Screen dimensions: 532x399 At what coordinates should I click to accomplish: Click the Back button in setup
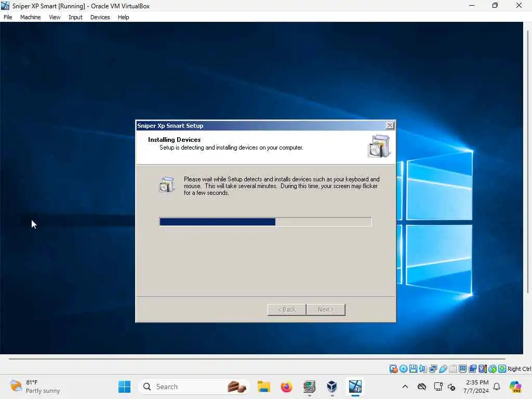click(x=287, y=310)
